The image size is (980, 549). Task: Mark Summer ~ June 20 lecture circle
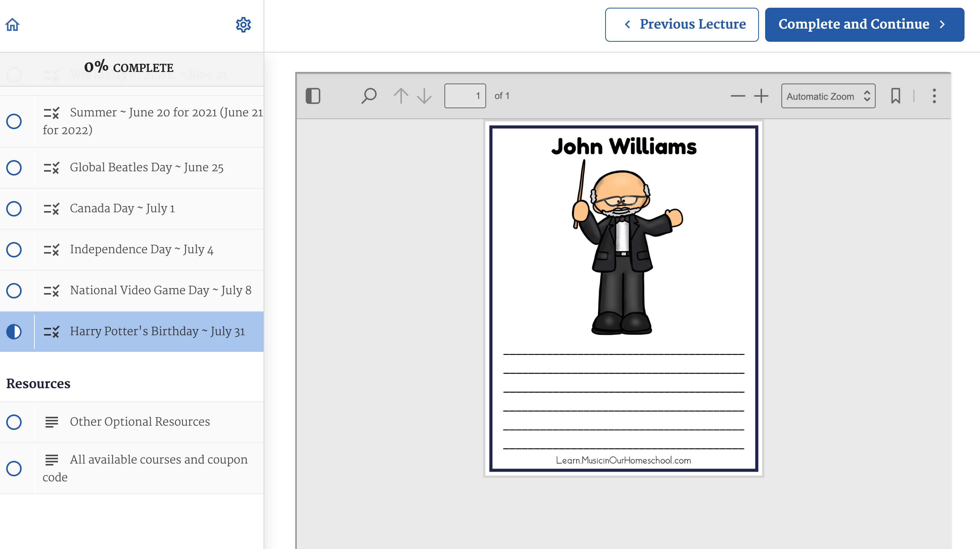tap(14, 121)
